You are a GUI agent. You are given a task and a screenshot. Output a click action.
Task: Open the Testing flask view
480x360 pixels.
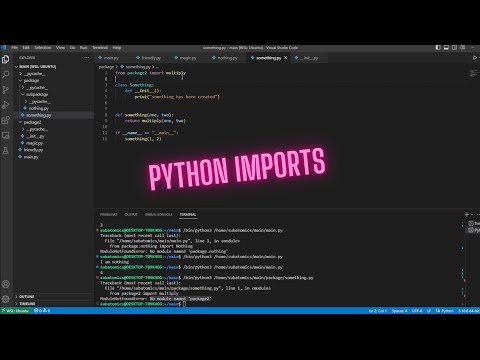[6, 151]
